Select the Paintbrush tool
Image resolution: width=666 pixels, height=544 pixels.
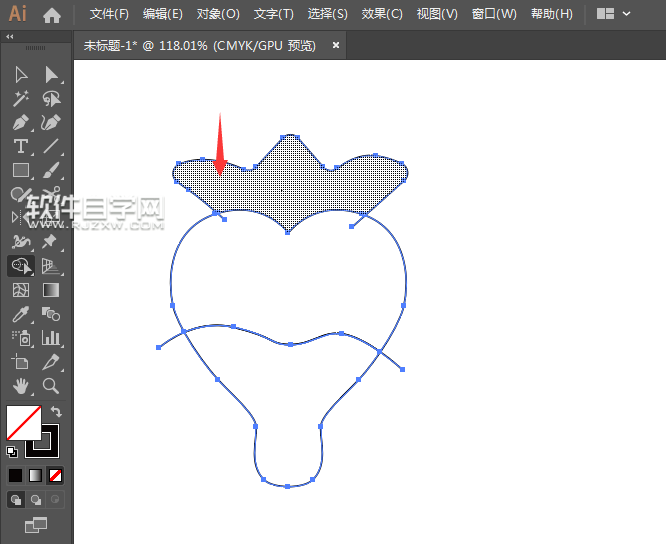[x=51, y=170]
